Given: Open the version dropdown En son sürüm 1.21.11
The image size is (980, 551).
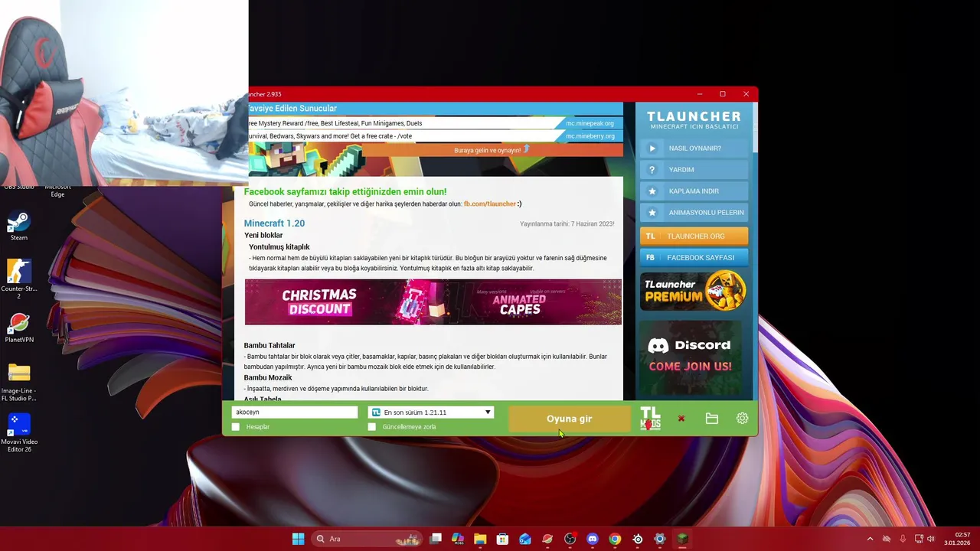Looking at the screenshot, I should click(x=431, y=412).
